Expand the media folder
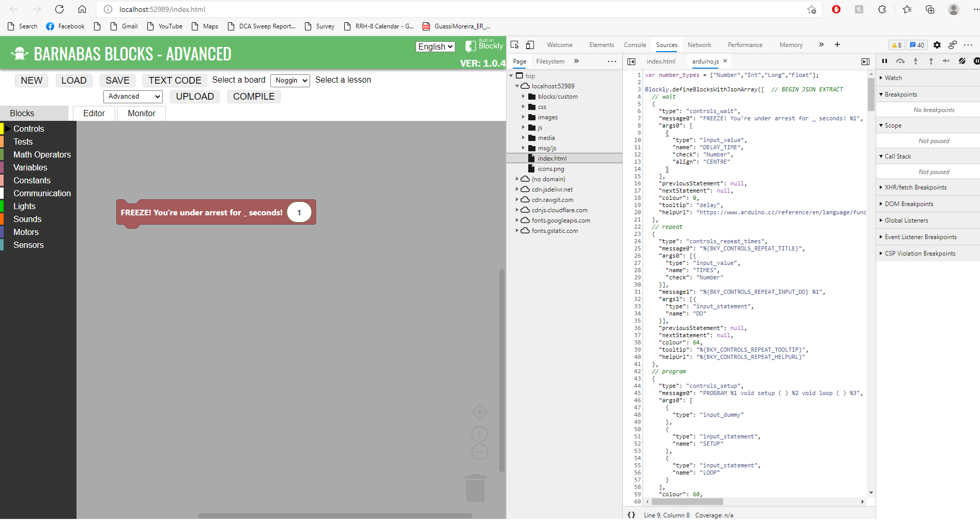The image size is (980, 520). pos(523,138)
